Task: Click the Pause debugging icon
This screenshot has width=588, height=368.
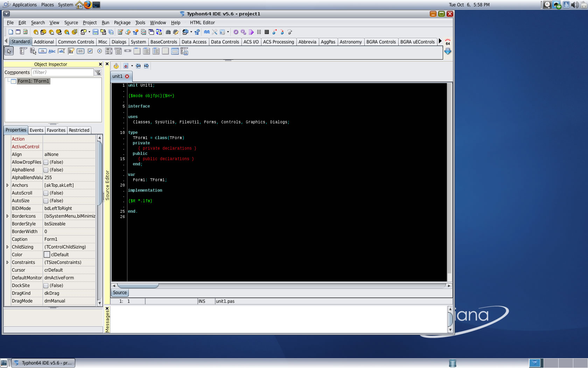Action: 259,32
